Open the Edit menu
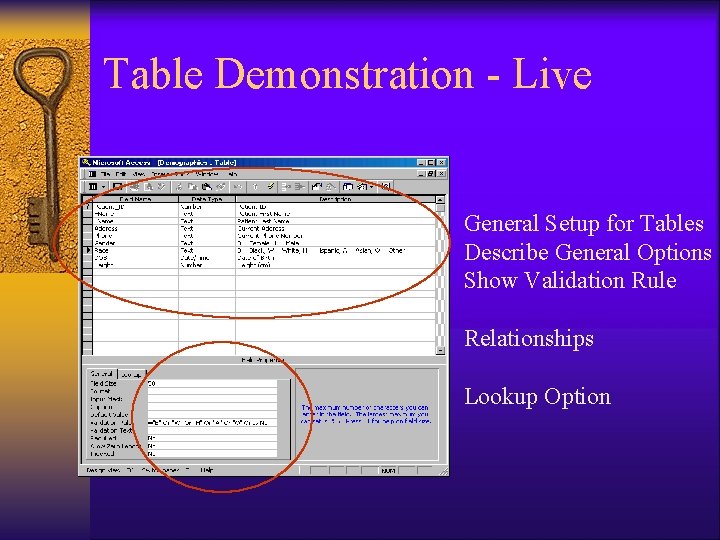 [121, 174]
